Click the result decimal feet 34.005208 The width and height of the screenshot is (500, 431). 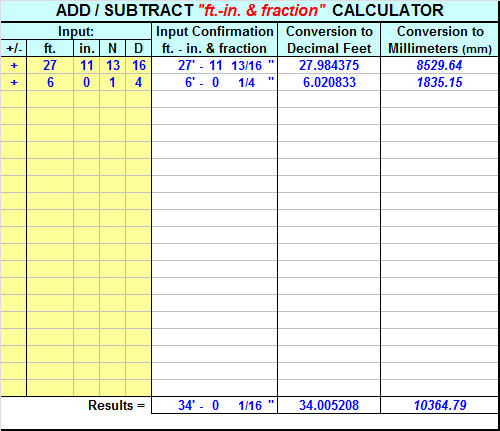(x=329, y=405)
